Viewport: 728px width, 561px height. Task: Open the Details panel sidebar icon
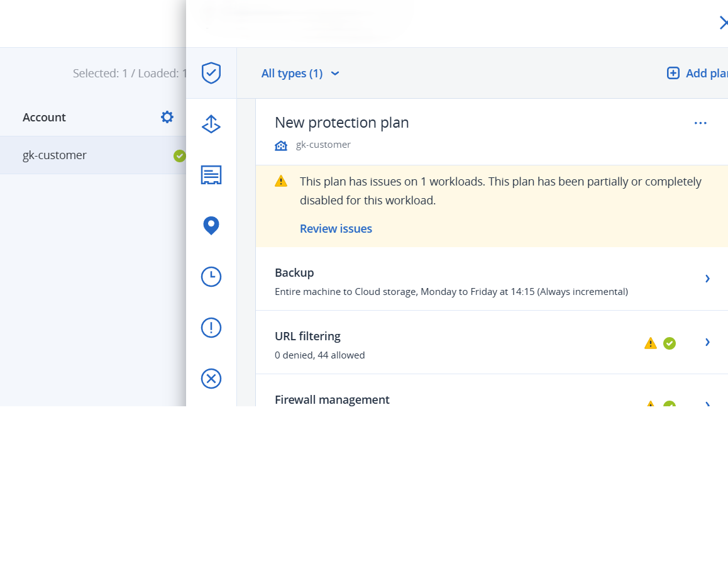pos(211,175)
